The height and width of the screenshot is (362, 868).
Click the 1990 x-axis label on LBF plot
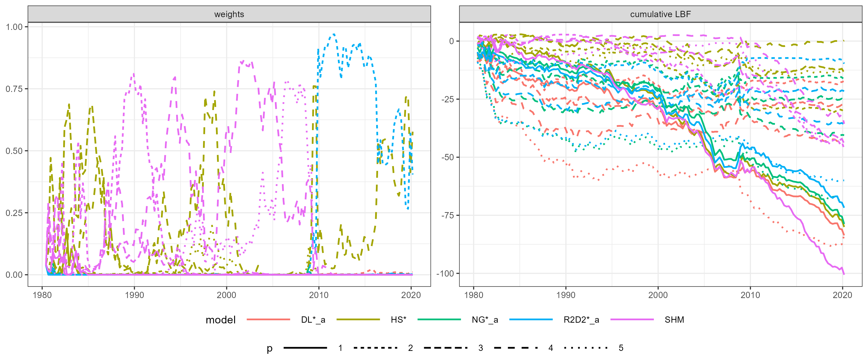coord(566,295)
